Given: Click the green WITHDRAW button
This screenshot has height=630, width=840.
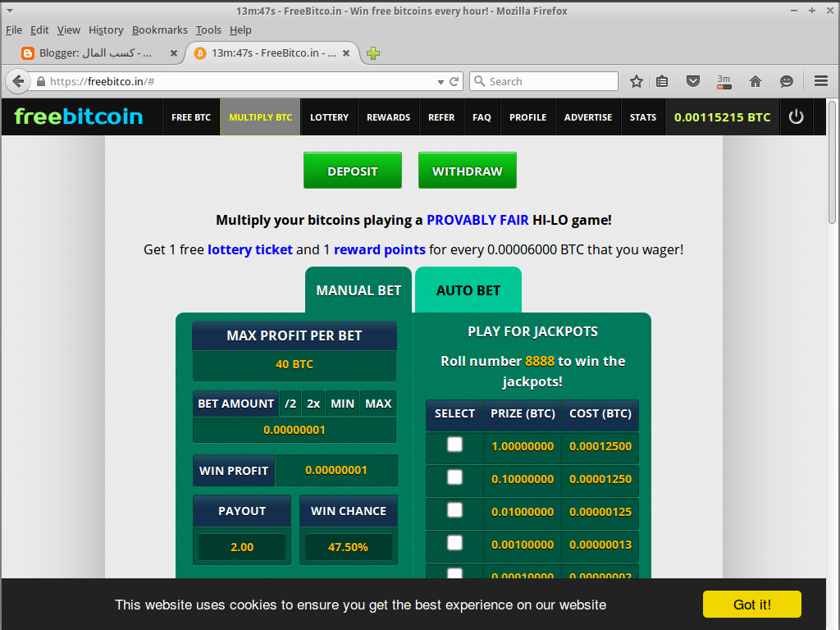Looking at the screenshot, I should [467, 171].
